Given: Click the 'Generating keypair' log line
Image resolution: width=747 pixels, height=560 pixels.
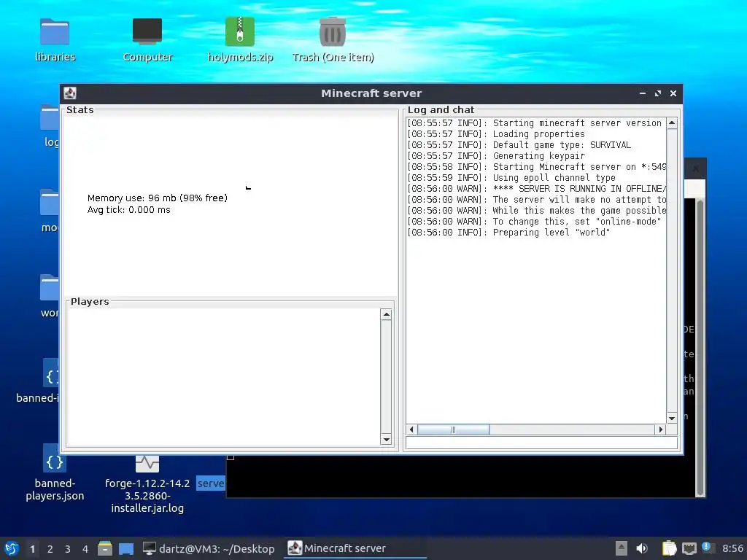Looking at the screenshot, I should [496, 156].
